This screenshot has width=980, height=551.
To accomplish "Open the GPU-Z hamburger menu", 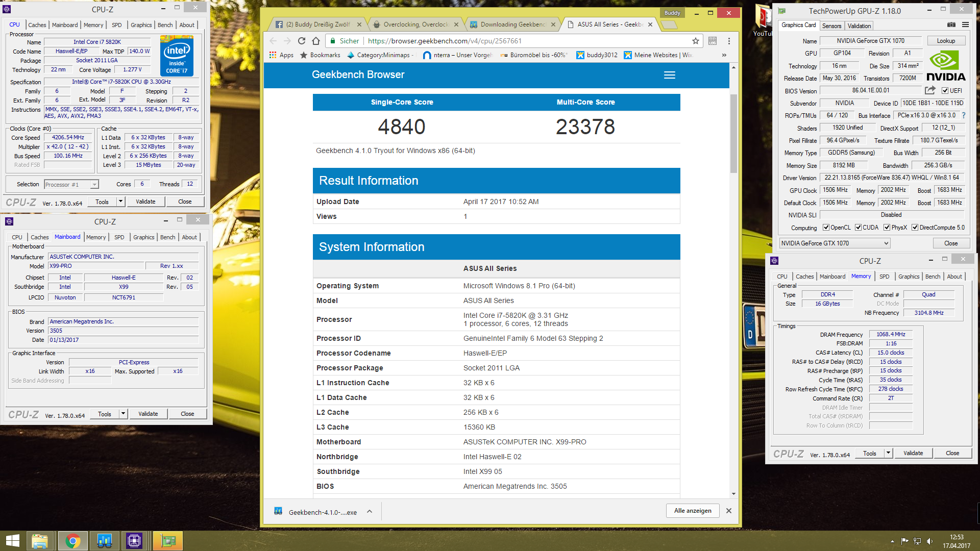I will click(965, 25).
